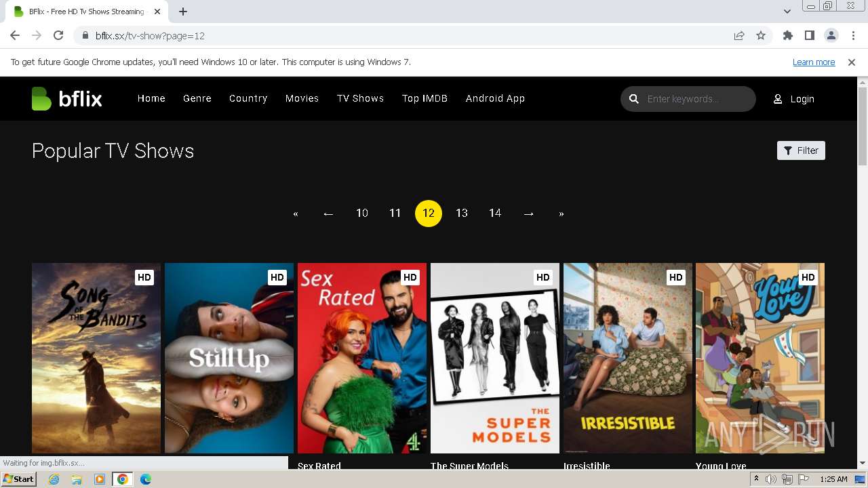Share this page icon in address bar
The width and height of the screenshot is (868, 488).
coord(739,36)
